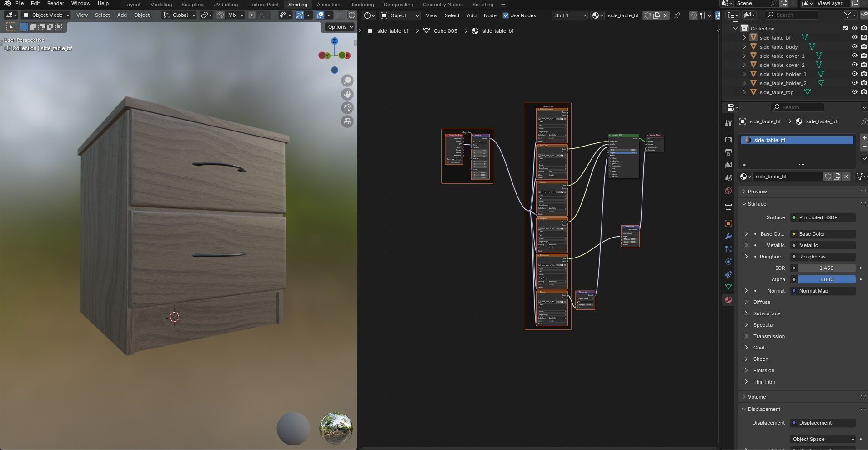The image size is (868, 450).
Task: Toggle visibility of side_table_top object
Action: point(854,92)
